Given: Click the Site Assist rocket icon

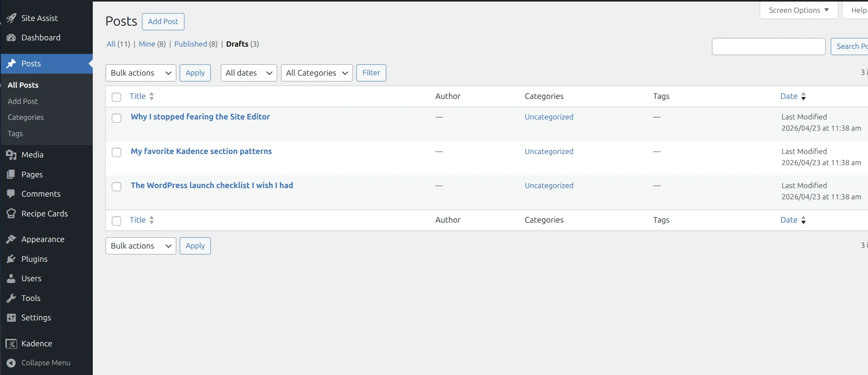Looking at the screenshot, I should coord(11,18).
